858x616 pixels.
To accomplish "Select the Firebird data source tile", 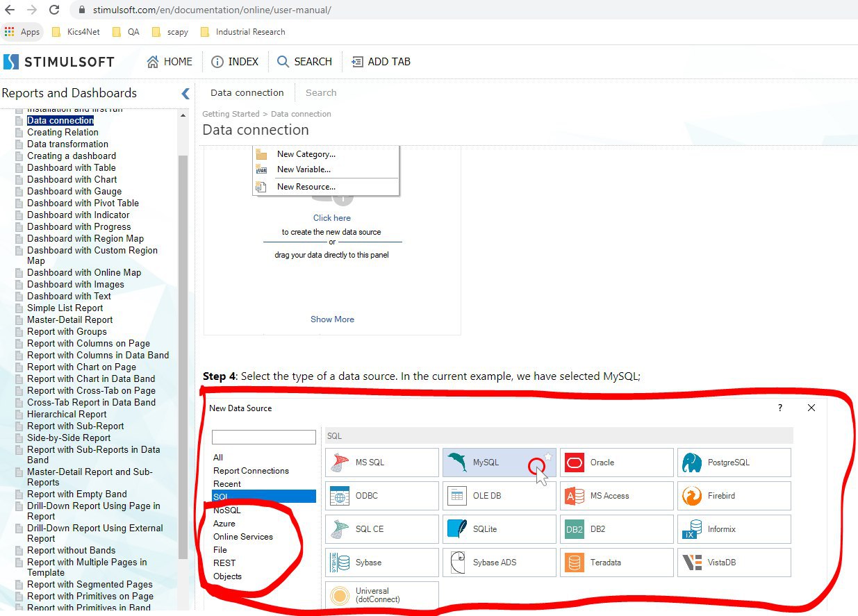I will pos(734,496).
